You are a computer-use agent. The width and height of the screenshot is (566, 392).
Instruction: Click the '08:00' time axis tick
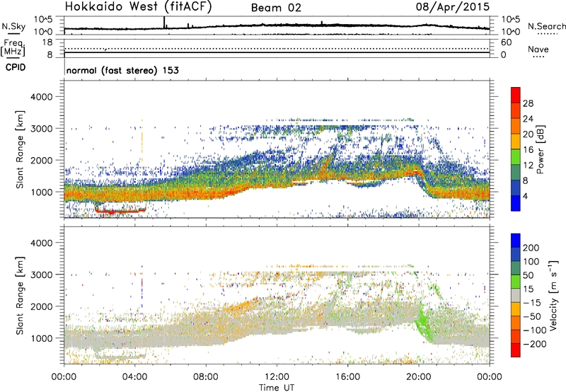pos(206,377)
